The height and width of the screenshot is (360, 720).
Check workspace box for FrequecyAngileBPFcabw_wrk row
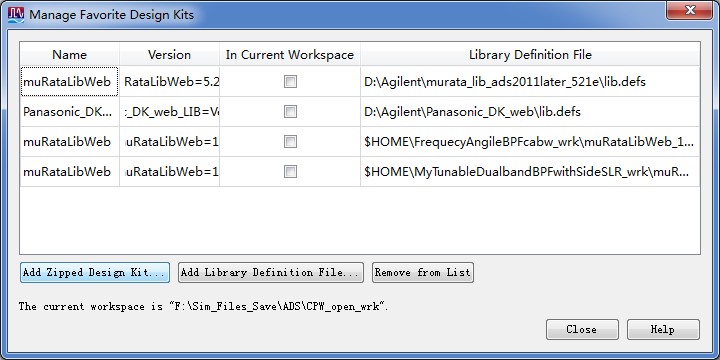tap(290, 142)
